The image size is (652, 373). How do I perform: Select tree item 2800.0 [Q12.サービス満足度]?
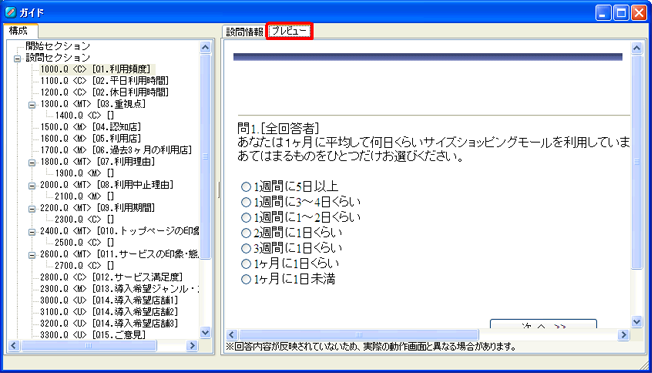(x=111, y=277)
